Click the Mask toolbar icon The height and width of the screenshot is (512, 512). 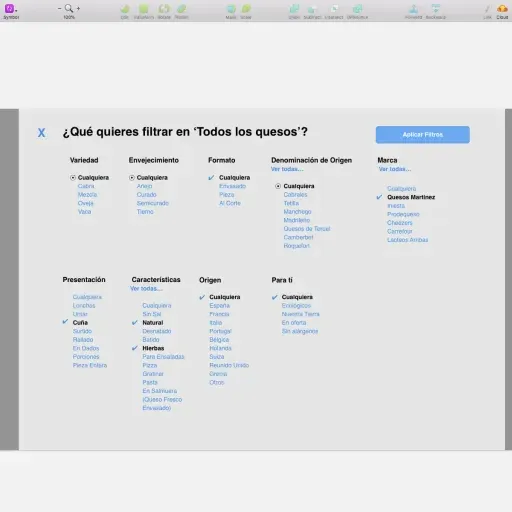coord(231,9)
